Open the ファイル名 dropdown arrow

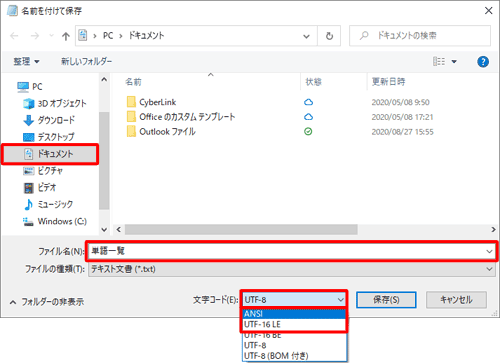(x=489, y=251)
